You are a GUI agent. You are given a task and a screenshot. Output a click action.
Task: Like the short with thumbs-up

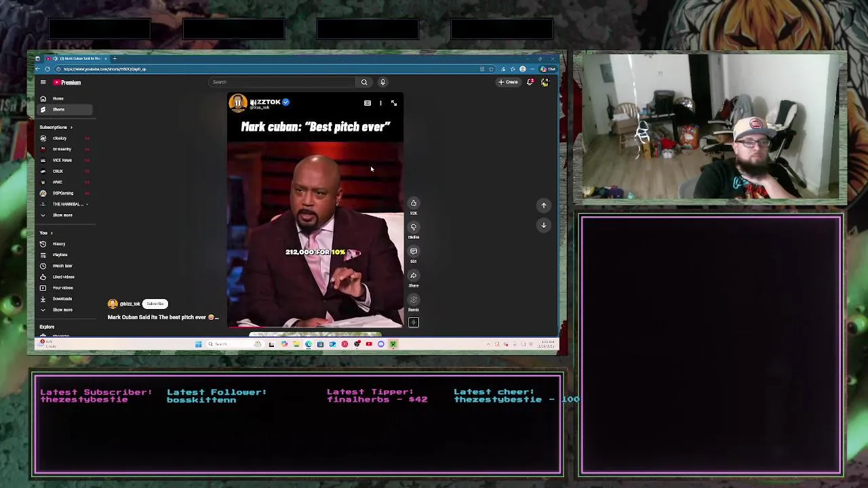pos(414,203)
